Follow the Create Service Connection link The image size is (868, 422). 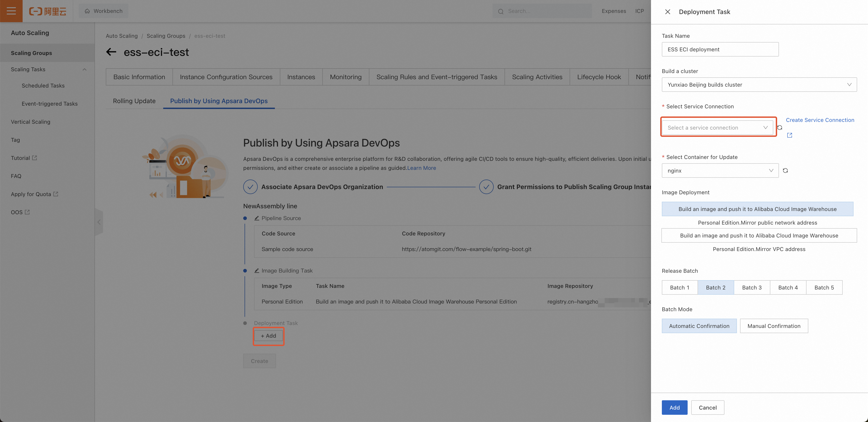(x=820, y=120)
